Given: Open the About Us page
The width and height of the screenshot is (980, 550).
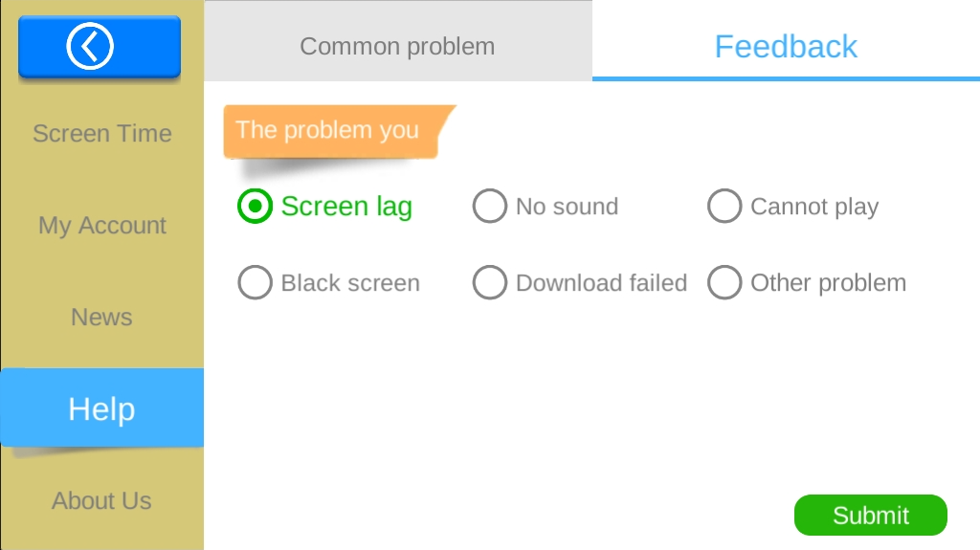Looking at the screenshot, I should (x=101, y=500).
